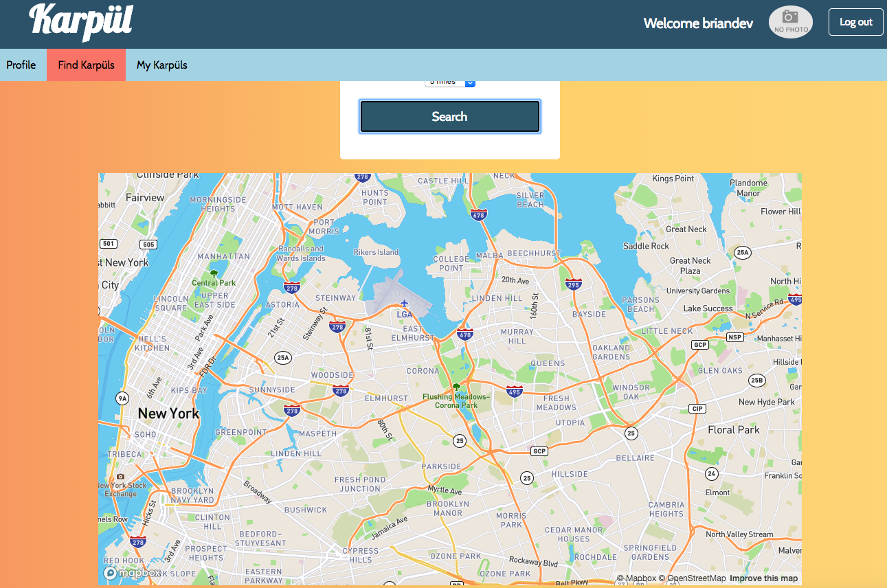Select the Find Karpüls tab
Screen dimensions: 887x588
coord(86,65)
